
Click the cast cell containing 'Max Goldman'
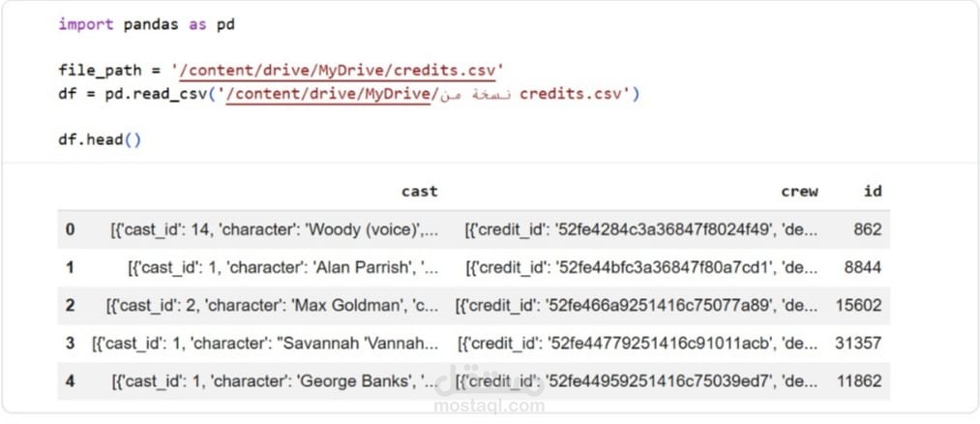272,305
